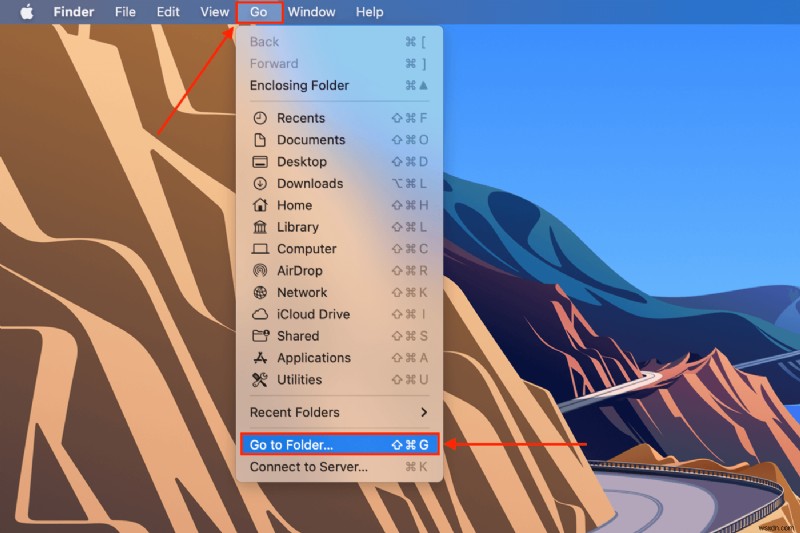Open the View menu

(x=214, y=12)
